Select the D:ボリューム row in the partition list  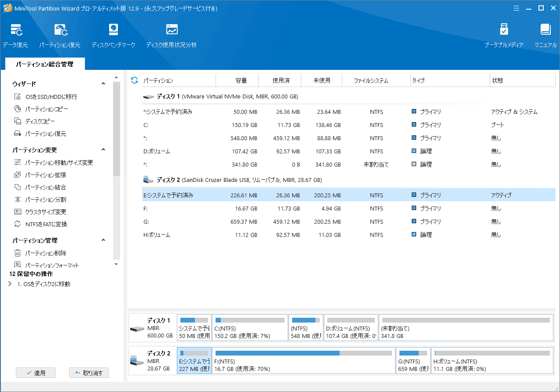[156, 151]
